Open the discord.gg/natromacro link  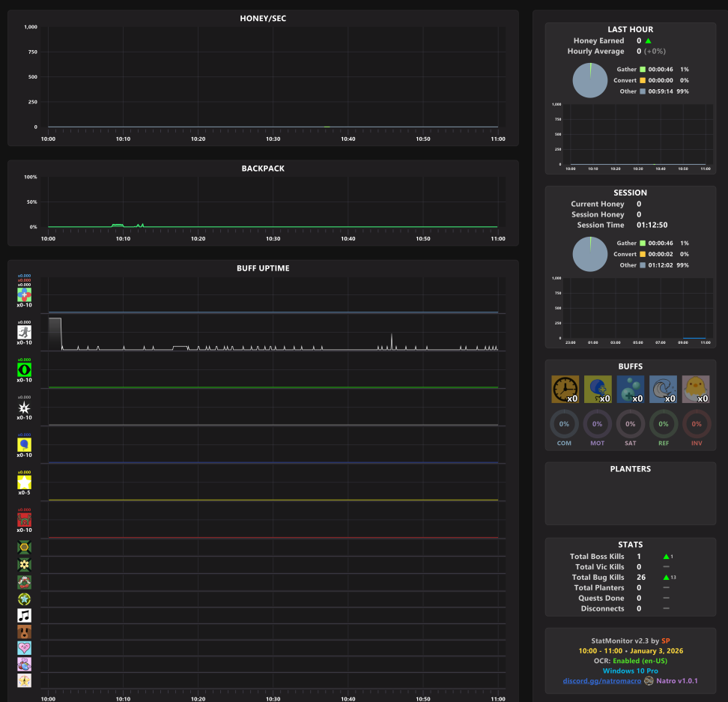(x=601, y=680)
